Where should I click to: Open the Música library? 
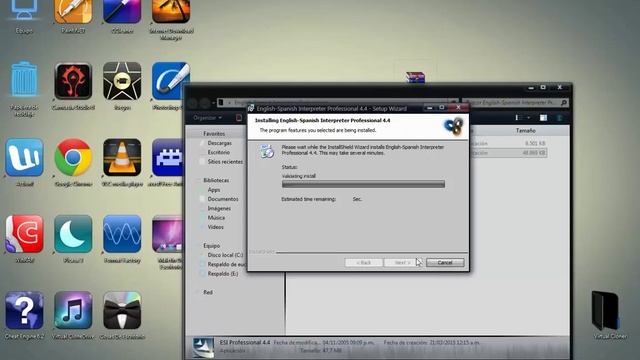tap(216, 218)
